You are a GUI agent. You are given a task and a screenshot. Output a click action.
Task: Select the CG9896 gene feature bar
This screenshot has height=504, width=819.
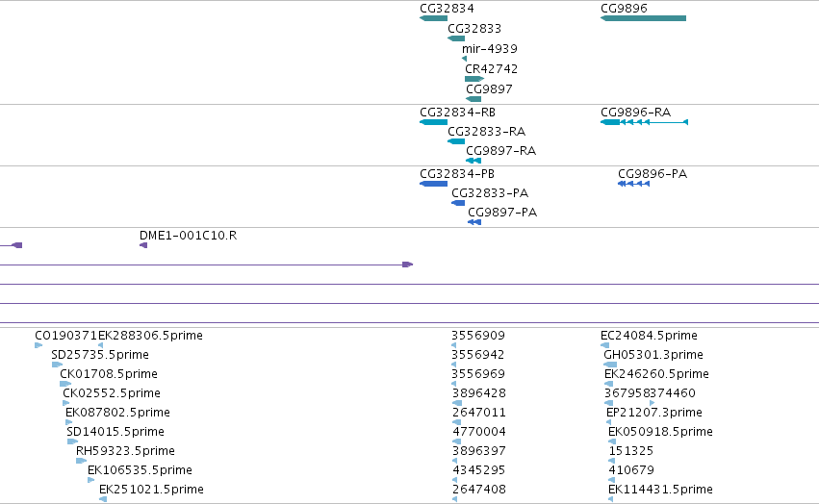[643, 18]
